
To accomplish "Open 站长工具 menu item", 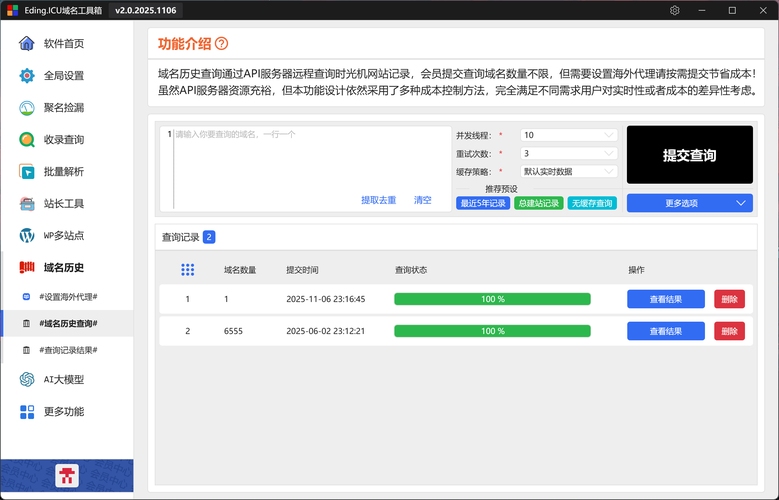I will click(67, 204).
